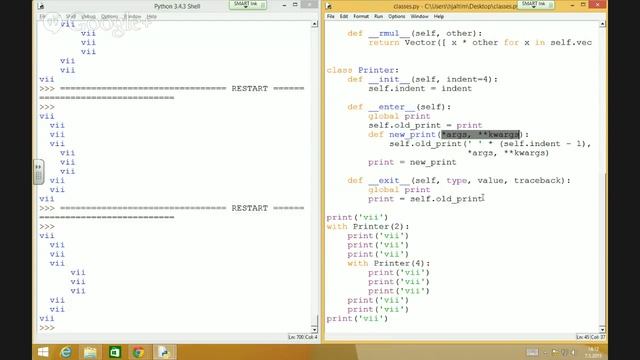Click editor scrollbar up arrow
This screenshot has width=640, height=360.
click(602, 24)
